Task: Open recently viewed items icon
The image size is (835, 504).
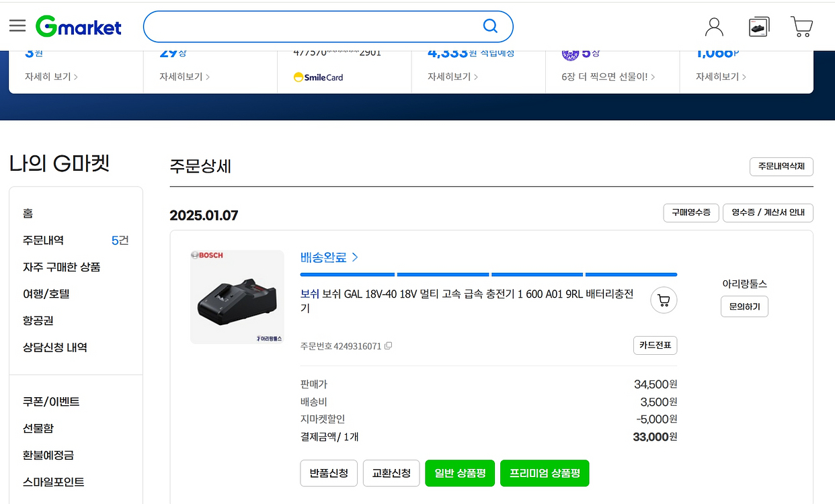Action: [x=759, y=27]
